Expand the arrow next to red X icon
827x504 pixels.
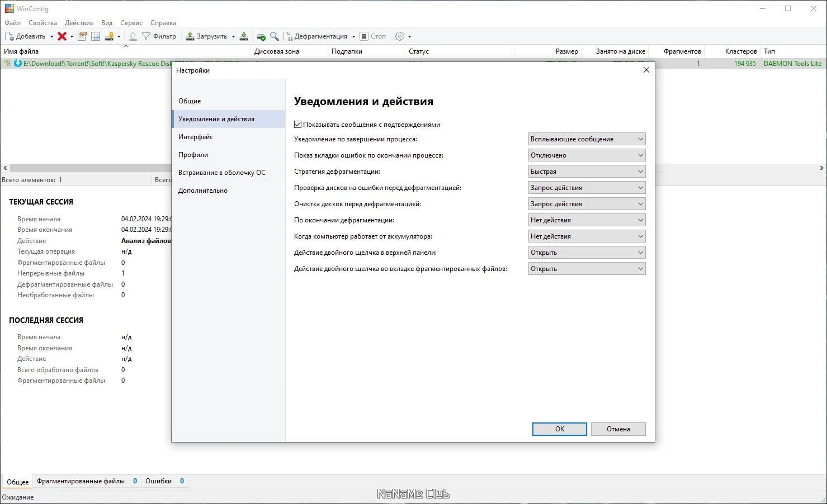72,37
